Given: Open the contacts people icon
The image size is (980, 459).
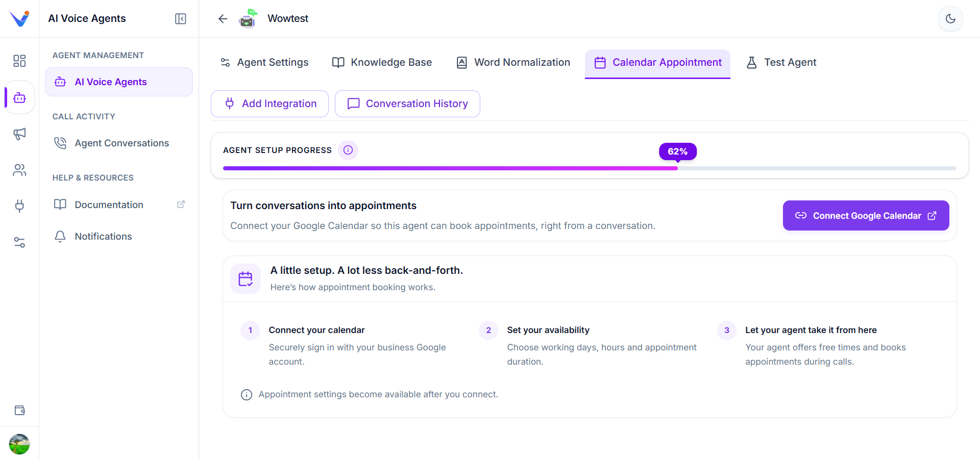Looking at the screenshot, I should (x=19, y=170).
